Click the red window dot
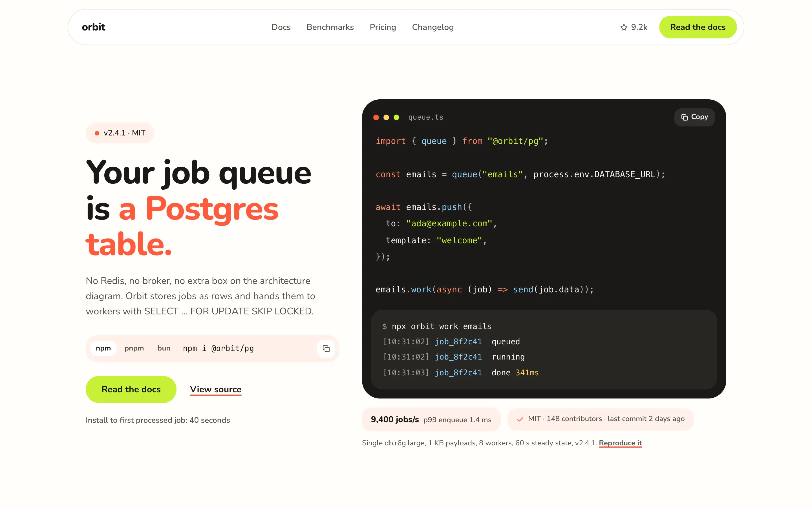This screenshot has height=508, width=812. tap(376, 117)
